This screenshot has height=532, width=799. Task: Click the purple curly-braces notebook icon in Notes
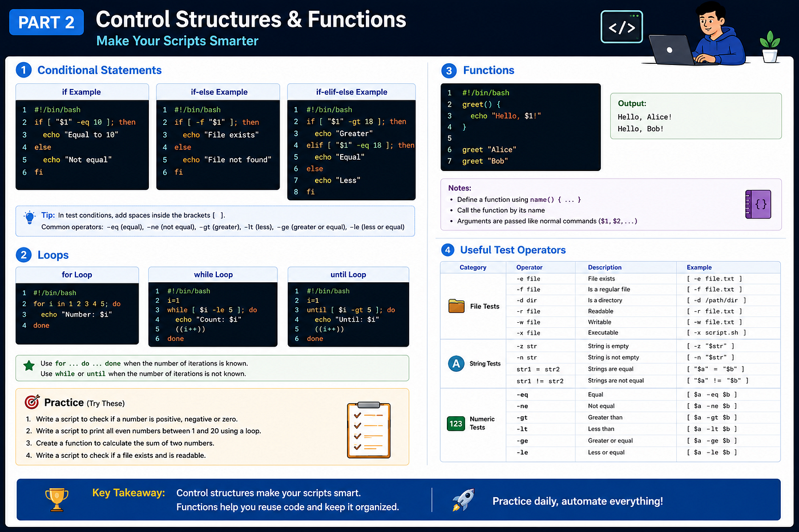pos(758,204)
